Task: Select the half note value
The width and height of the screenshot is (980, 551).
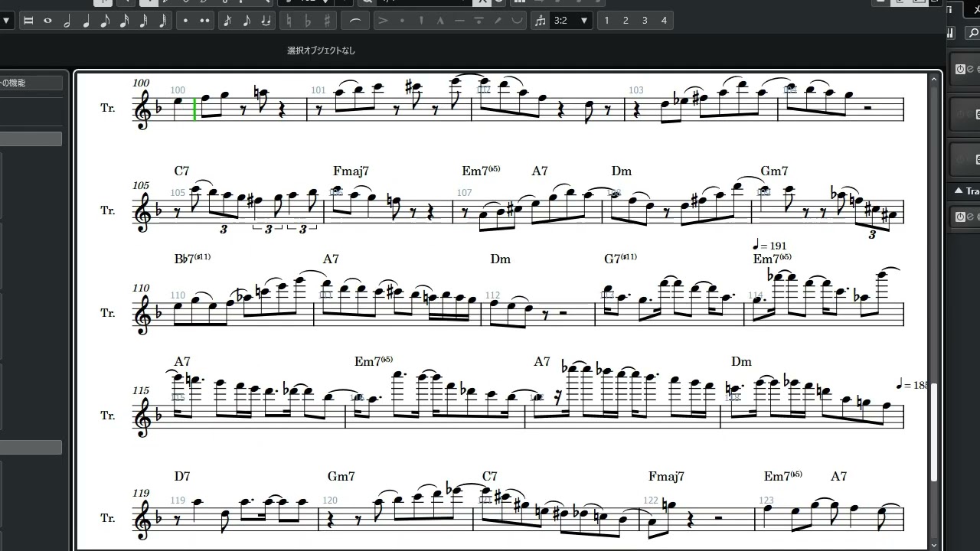Action: 67,21
